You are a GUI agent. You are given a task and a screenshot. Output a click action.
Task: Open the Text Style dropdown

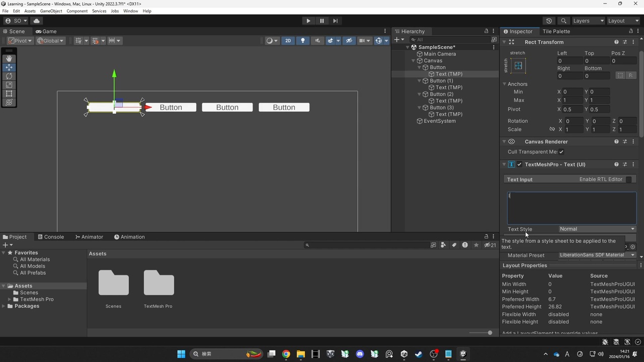point(596,229)
